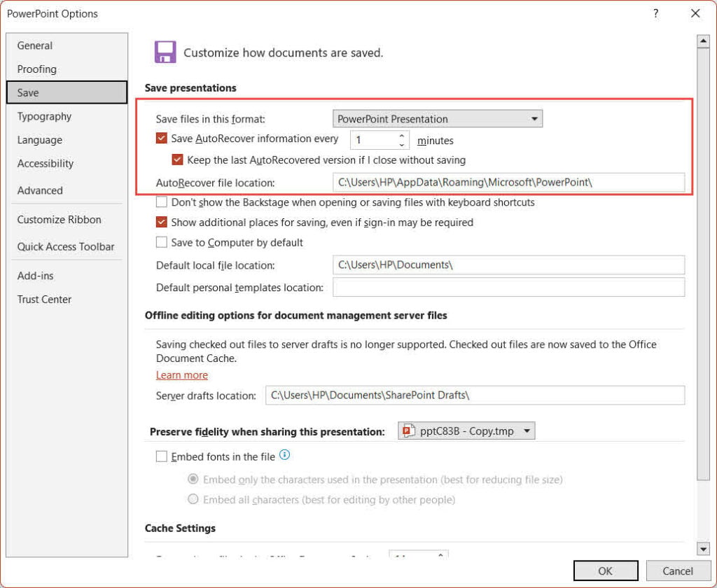Increase AutoRecover minutes with up arrow
Screen dimensions: 717x588
[401, 136]
